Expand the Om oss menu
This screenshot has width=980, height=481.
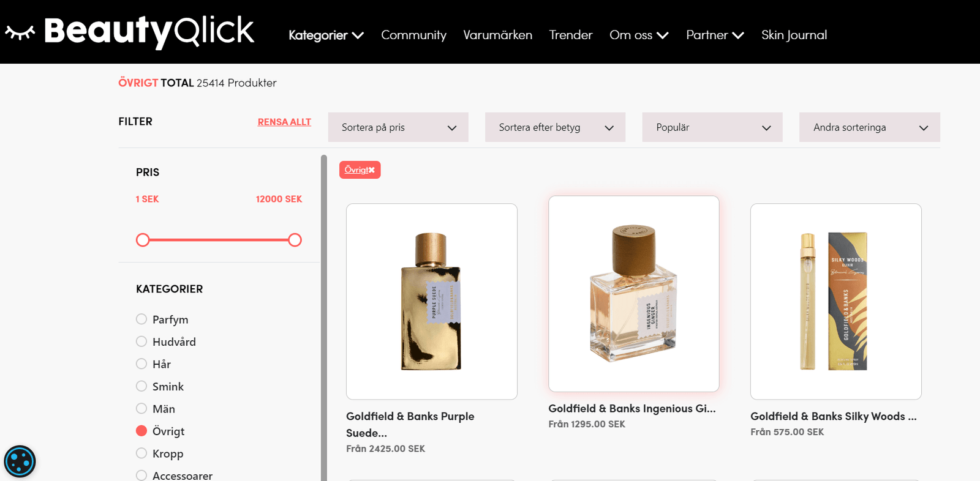point(638,35)
